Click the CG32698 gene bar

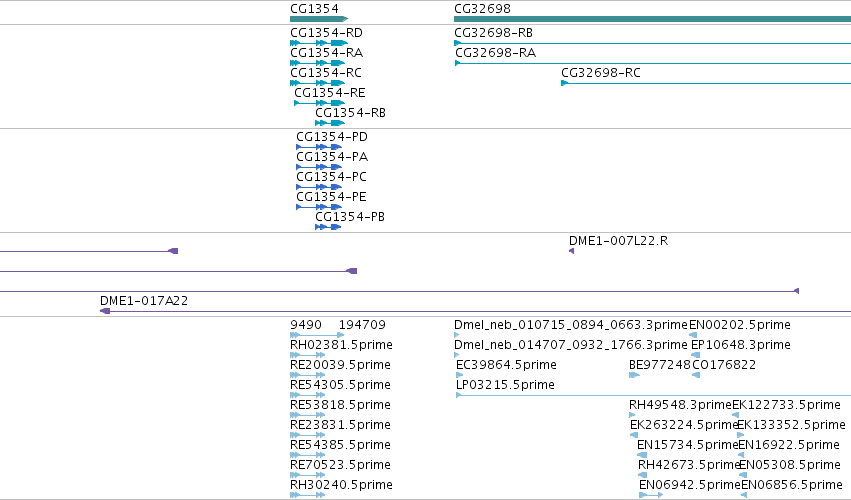tap(652, 20)
